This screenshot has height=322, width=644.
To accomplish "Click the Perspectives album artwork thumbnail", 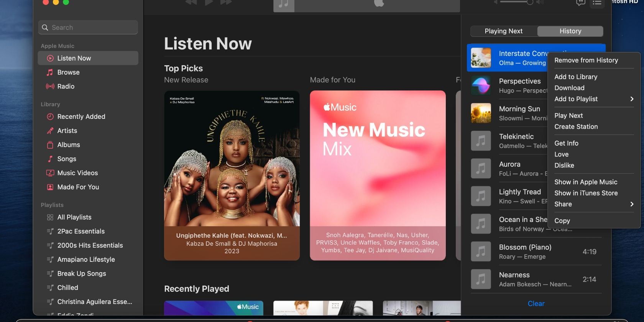I will click(x=481, y=85).
